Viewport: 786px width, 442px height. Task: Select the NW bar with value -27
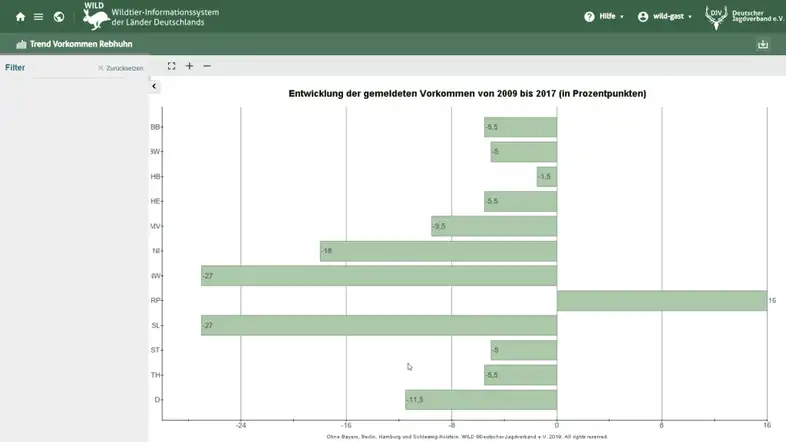click(x=378, y=276)
